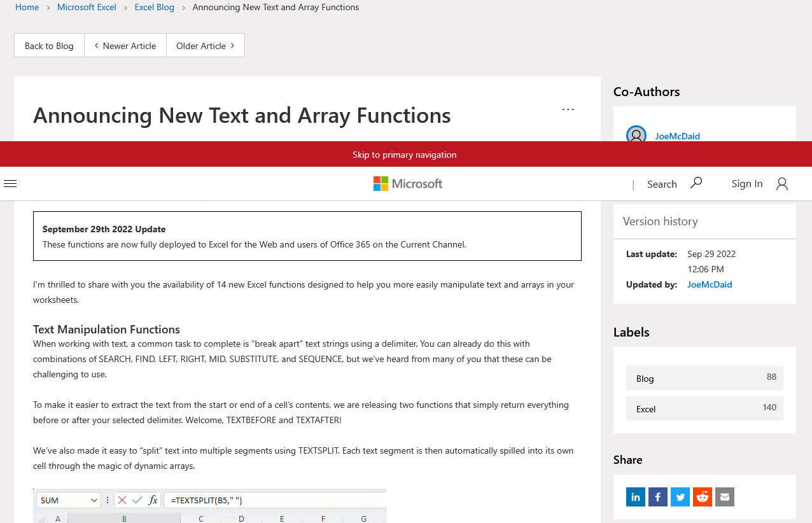Click the Share heading
812x523 pixels.
627,459
